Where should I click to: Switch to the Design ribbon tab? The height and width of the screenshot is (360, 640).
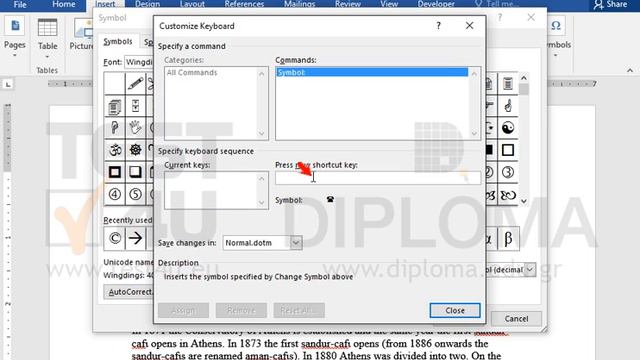[147, 4]
